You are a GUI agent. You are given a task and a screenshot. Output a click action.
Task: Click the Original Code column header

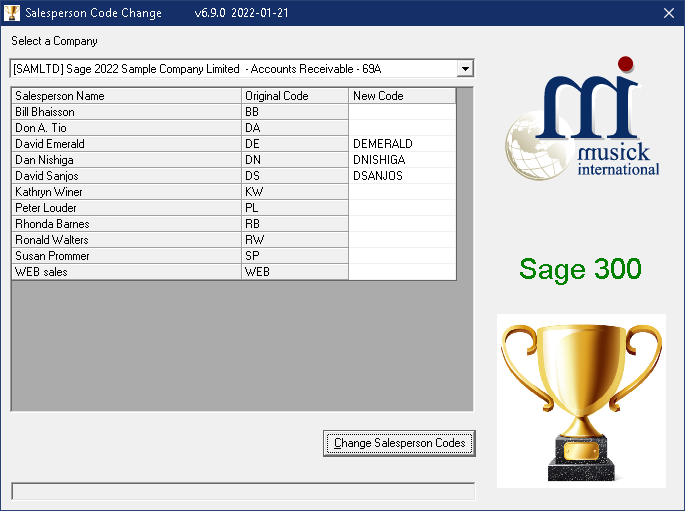pyautogui.click(x=295, y=96)
